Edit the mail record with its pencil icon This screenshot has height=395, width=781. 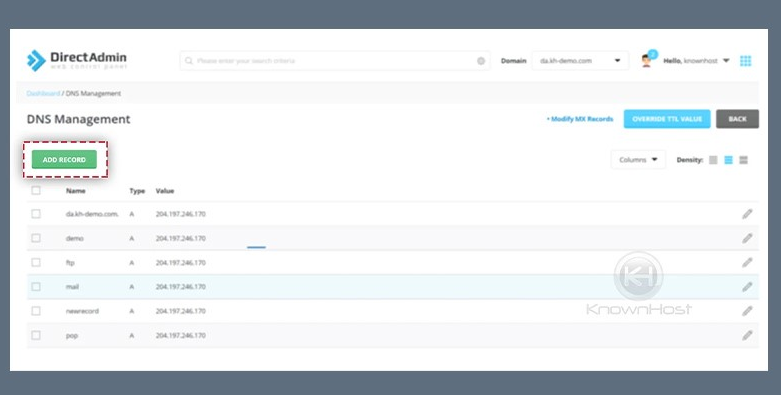click(x=747, y=287)
